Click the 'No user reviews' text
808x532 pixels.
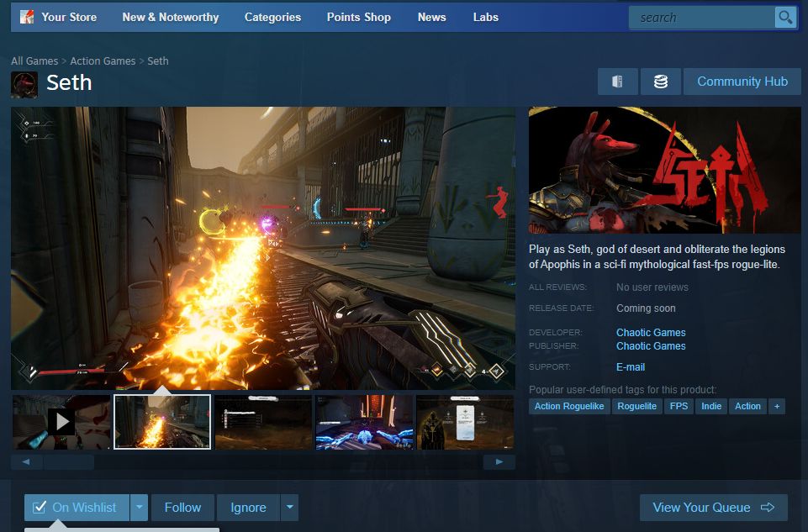coord(652,287)
